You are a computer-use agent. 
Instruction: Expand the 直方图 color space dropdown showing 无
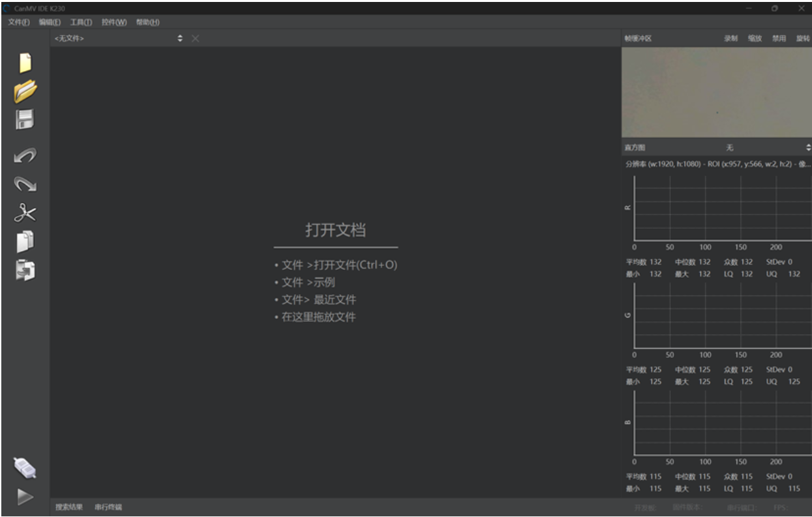(x=769, y=148)
